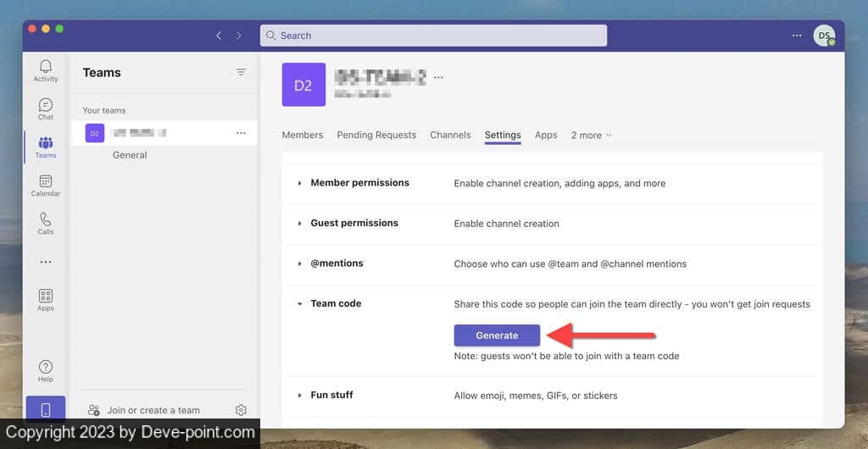868x449 pixels.
Task: Collapse the Team code section
Action: coord(299,304)
